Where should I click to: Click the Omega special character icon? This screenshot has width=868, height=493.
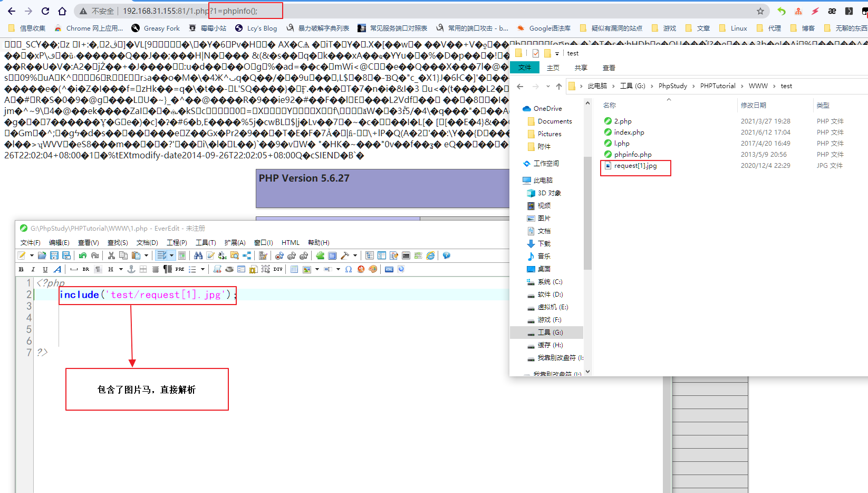(349, 269)
